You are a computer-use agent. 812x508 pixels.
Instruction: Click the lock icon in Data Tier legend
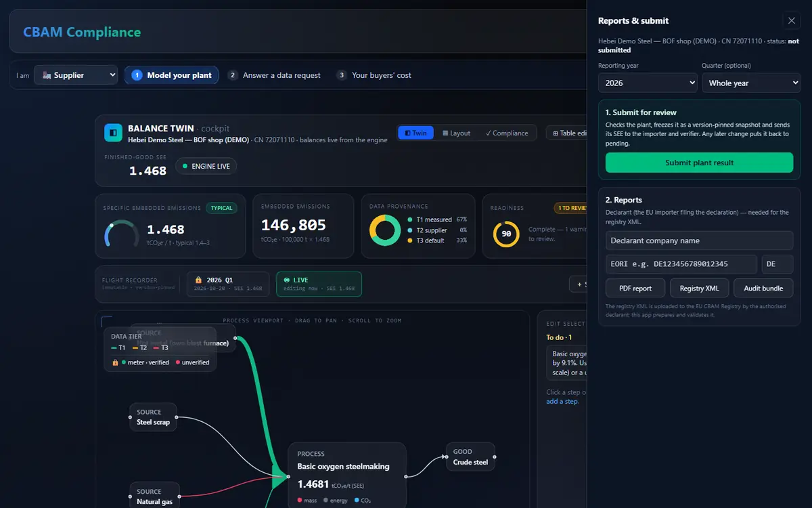coord(116,362)
